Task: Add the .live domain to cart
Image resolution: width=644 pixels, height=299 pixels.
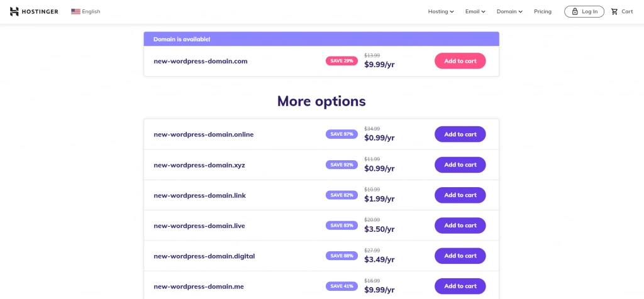Action: click(x=460, y=226)
